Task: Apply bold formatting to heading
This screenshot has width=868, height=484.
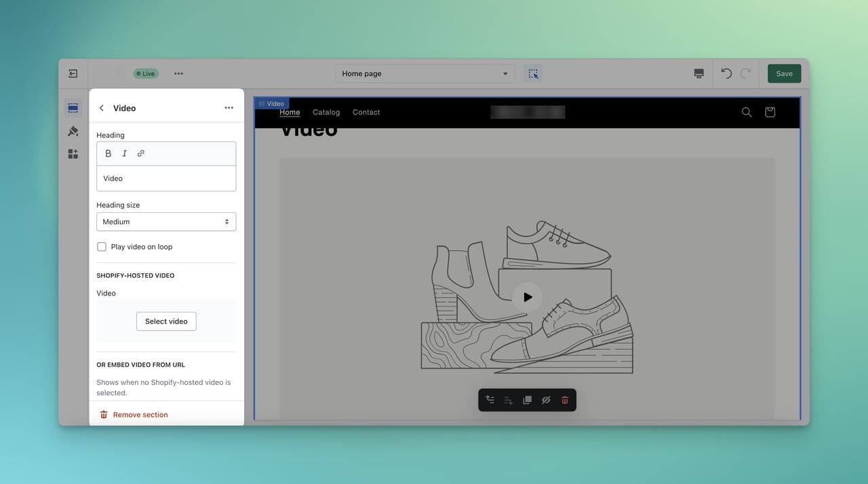Action: [108, 153]
